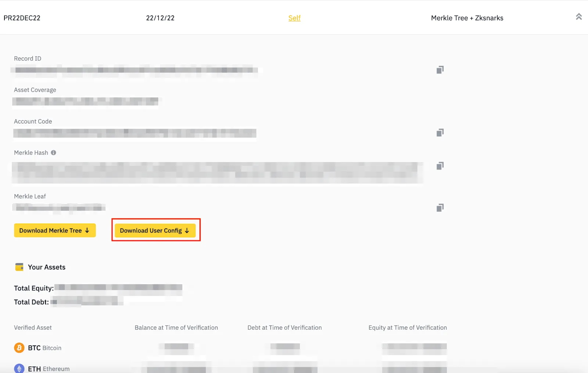Image resolution: width=588 pixels, height=373 pixels.
Task: Click the Bitcoin BTC coin icon
Action: 19,348
